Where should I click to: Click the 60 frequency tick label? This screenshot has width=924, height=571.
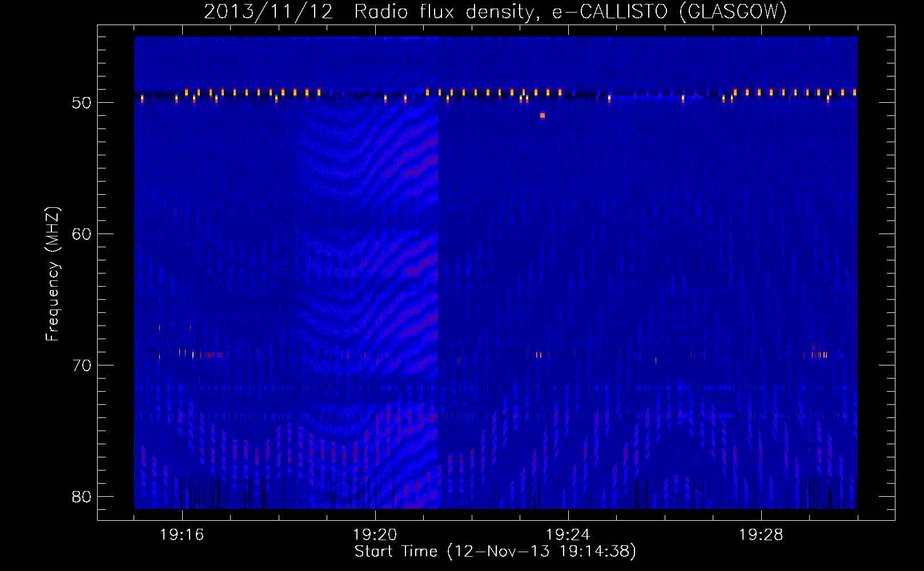[x=82, y=234]
